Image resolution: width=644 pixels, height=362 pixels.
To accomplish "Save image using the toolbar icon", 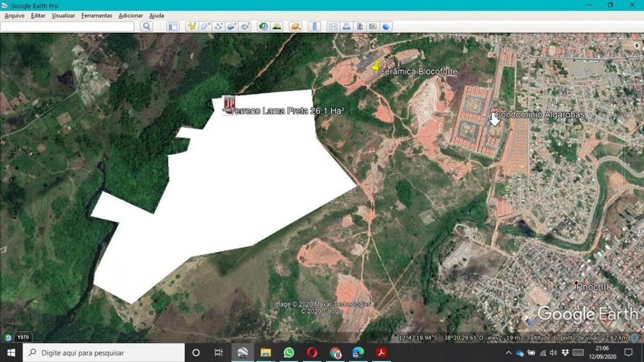I will [360, 27].
